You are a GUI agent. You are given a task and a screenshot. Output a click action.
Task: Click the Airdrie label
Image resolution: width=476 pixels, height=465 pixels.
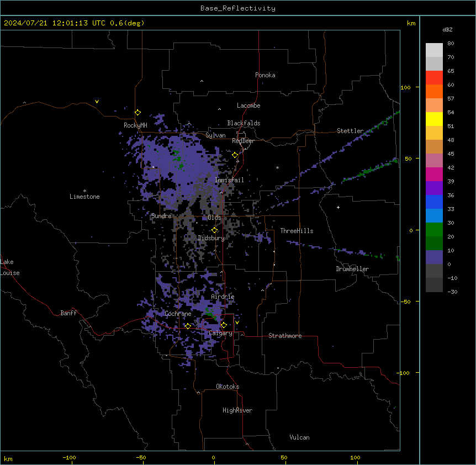(223, 297)
